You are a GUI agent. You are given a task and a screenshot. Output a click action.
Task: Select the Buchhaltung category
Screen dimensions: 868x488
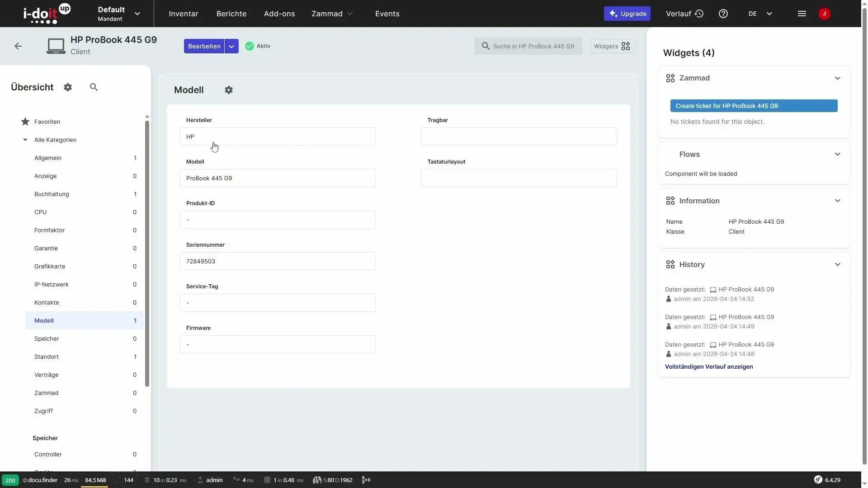85,194
